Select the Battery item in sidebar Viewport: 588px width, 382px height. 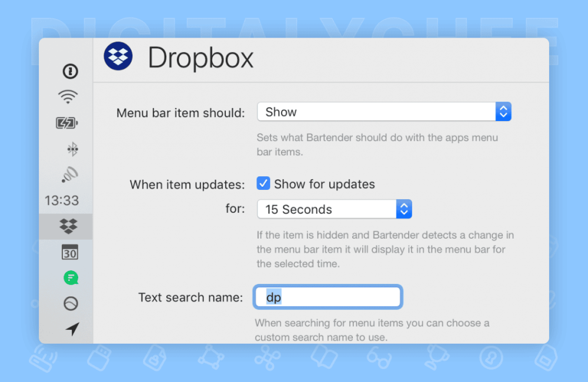point(67,123)
